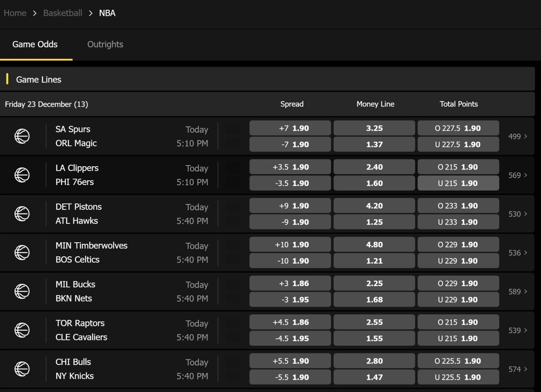The image size is (541, 392).
Task: Bet SA Spurs +7 spread
Action: pos(290,128)
